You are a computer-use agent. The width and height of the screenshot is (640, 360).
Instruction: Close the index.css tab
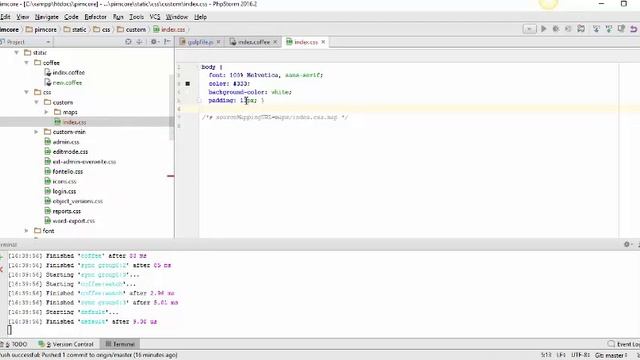click(x=323, y=42)
